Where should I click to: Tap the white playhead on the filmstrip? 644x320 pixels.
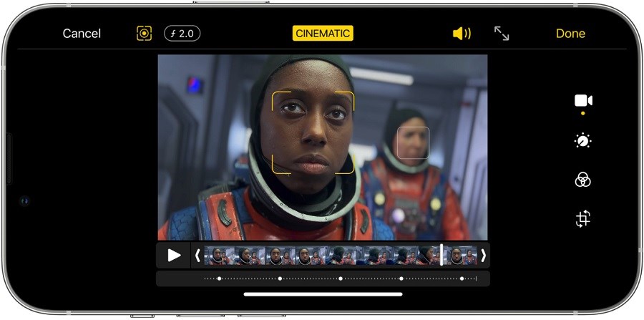point(441,255)
